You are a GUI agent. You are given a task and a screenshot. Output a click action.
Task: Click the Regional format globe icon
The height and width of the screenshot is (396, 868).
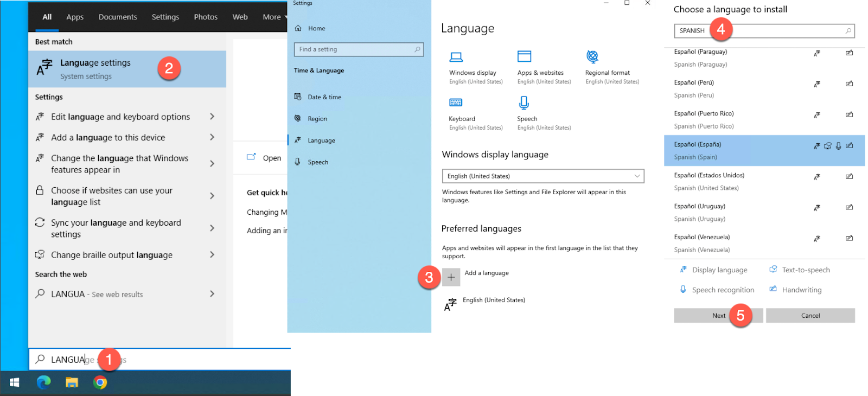592,56
